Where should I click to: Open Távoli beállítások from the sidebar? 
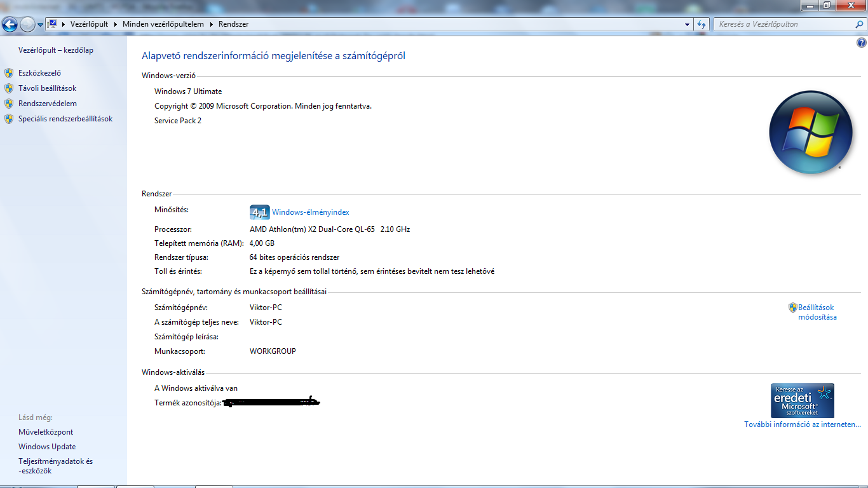pyautogui.click(x=47, y=88)
